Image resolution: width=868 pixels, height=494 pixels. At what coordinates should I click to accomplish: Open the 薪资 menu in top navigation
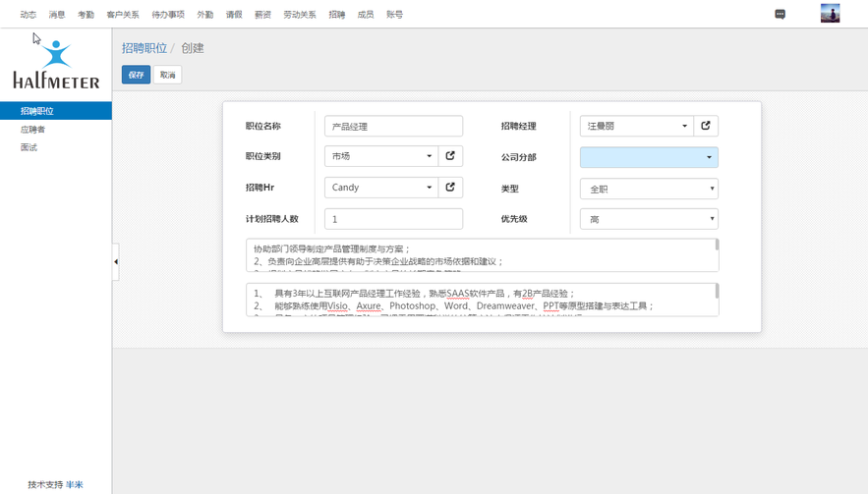(262, 15)
